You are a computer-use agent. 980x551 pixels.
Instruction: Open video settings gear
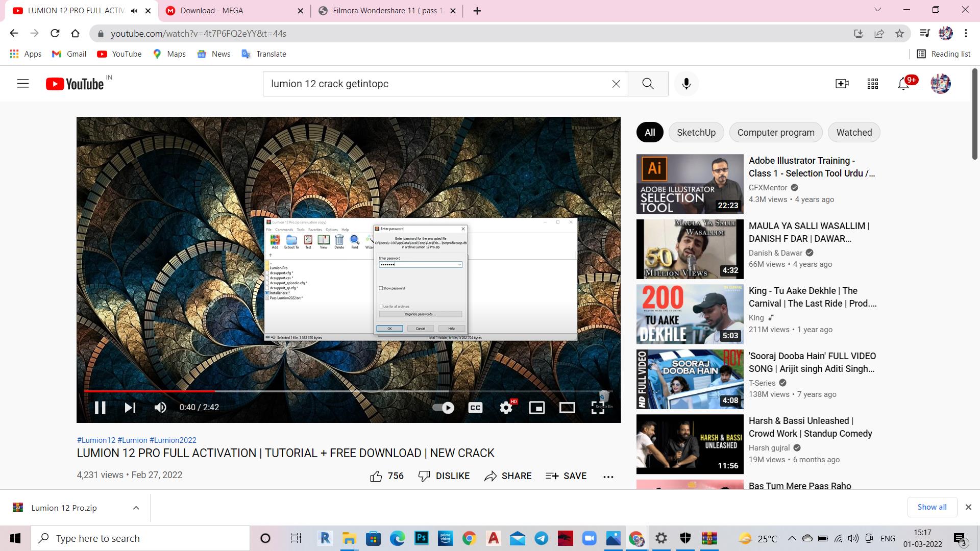[x=506, y=407]
